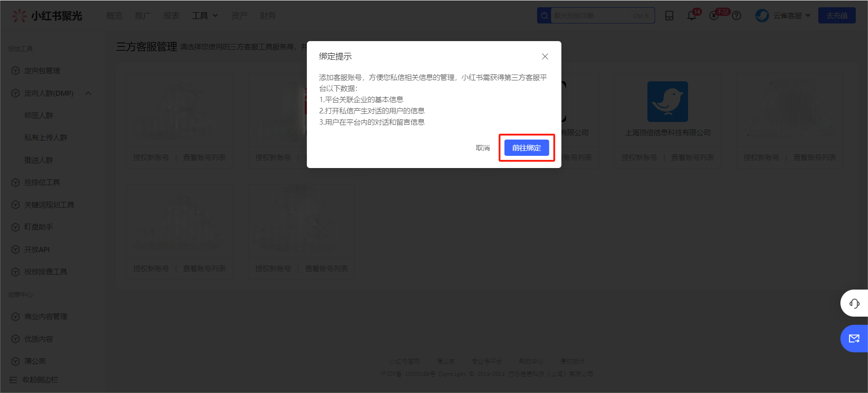Click the 前往绑定 button
The height and width of the screenshot is (393, 868).
coord(526,148)
